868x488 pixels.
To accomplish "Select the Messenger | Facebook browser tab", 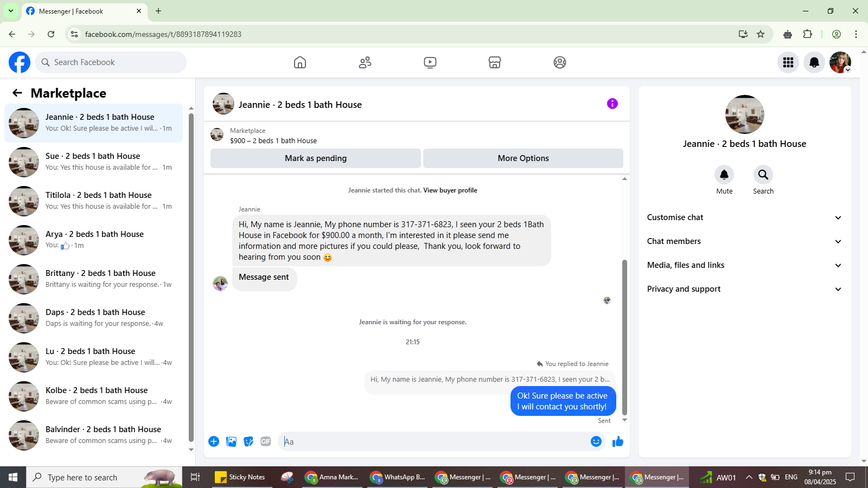I will pos(84,11).
